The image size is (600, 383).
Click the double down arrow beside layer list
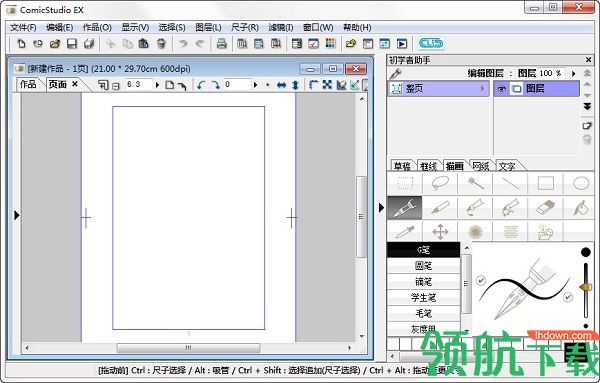(587, 106)
